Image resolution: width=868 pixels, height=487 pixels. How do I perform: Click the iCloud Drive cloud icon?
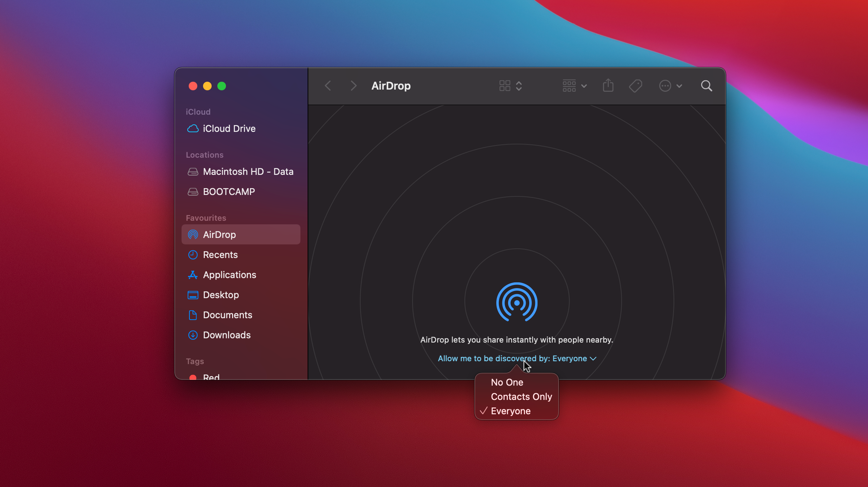tap(193, 129)
